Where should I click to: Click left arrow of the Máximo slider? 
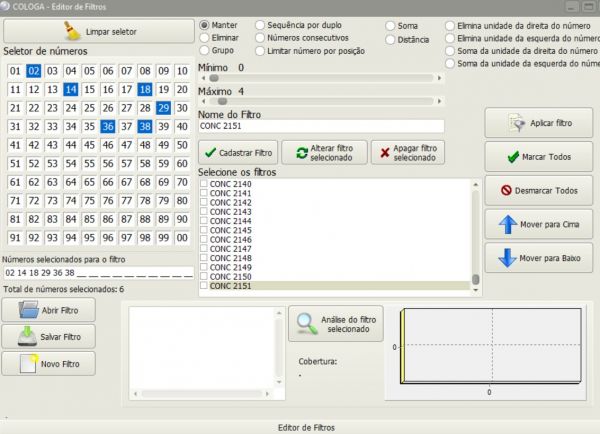[x=204, y=101]
